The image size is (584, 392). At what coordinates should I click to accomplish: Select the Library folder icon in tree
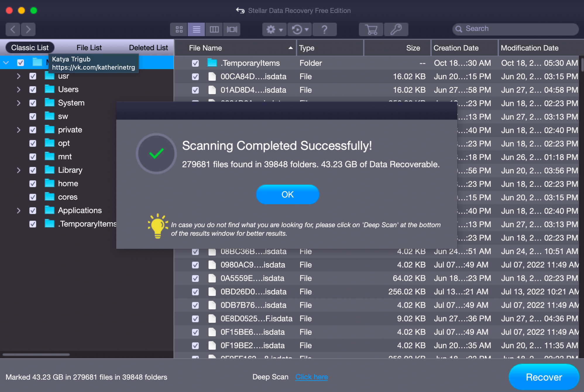tap(49, 170)
